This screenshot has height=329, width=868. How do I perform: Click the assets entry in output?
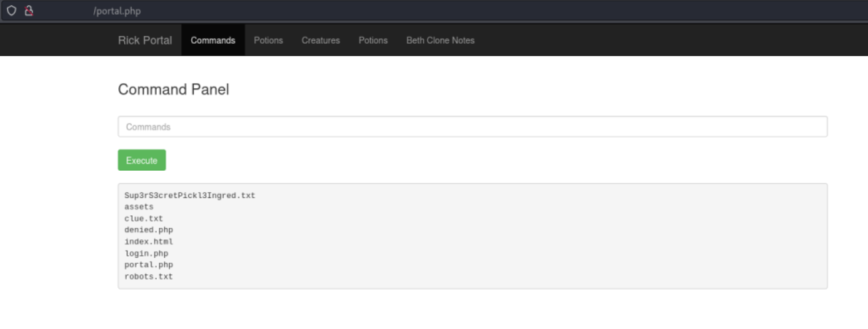coord(139,207)
